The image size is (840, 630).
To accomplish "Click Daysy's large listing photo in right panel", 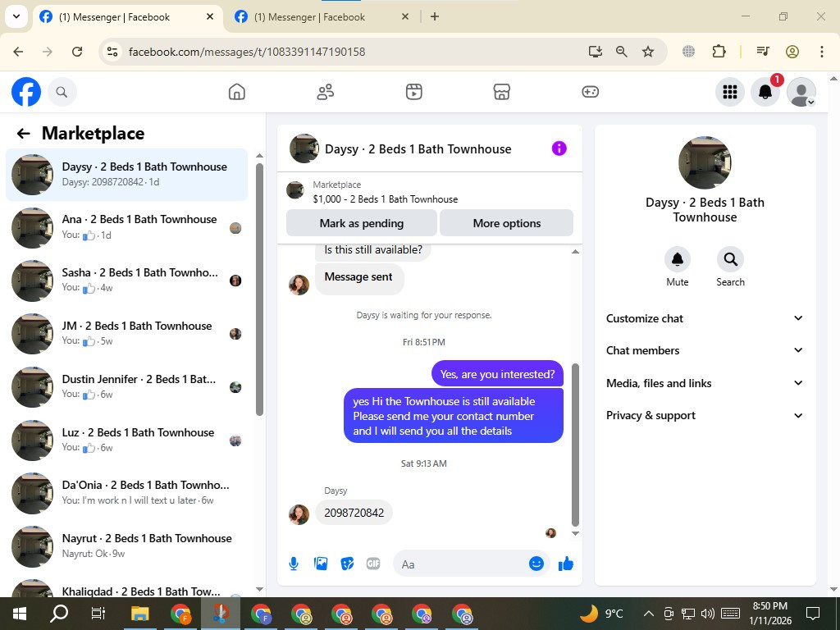I will point(705,163).
